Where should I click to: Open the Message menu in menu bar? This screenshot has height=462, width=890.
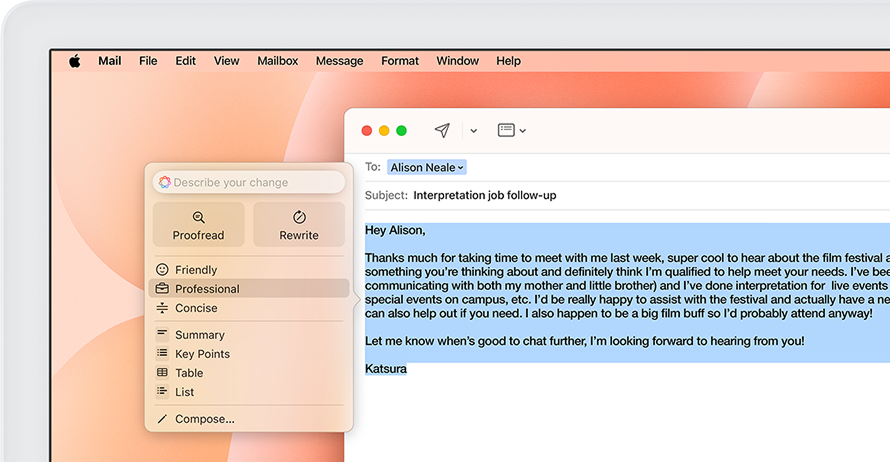[x=339, y=61]
